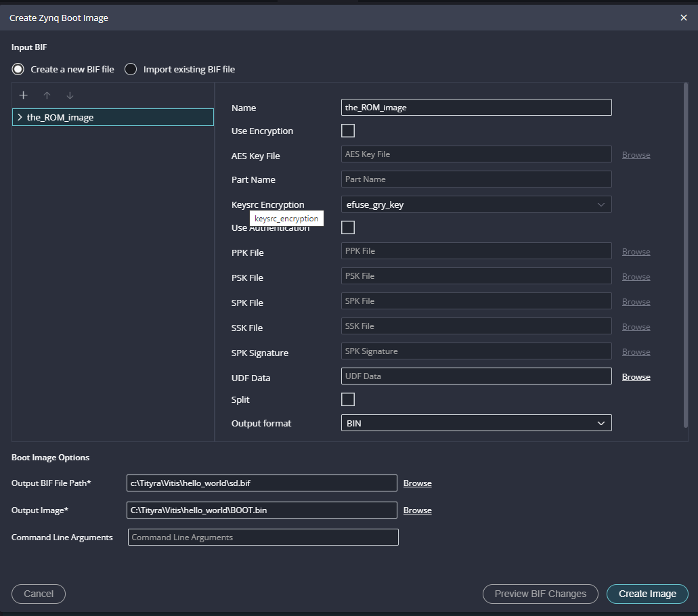Open the Output format dropdown
Screen dimensions: 698x616
click(476, 423)
